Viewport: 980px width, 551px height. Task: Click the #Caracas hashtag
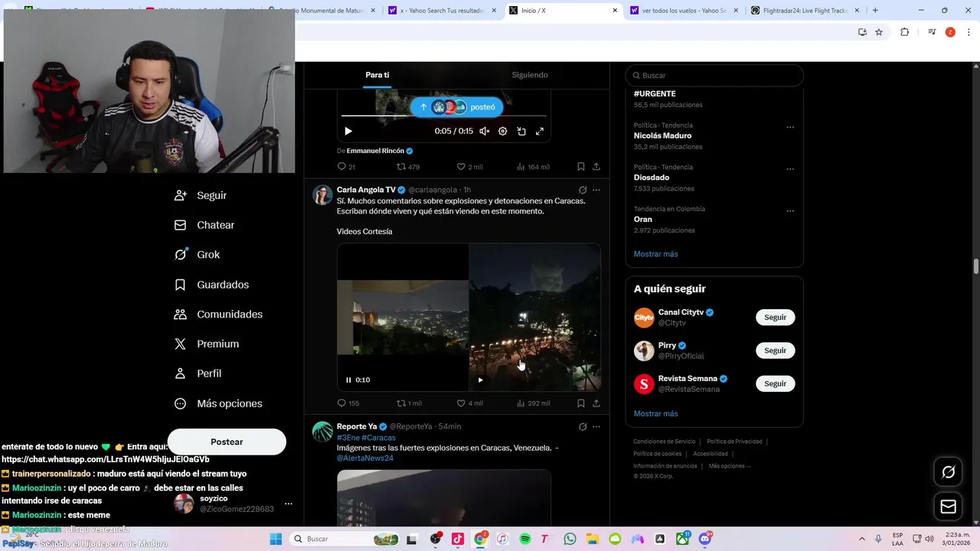(x=379, y=438)
